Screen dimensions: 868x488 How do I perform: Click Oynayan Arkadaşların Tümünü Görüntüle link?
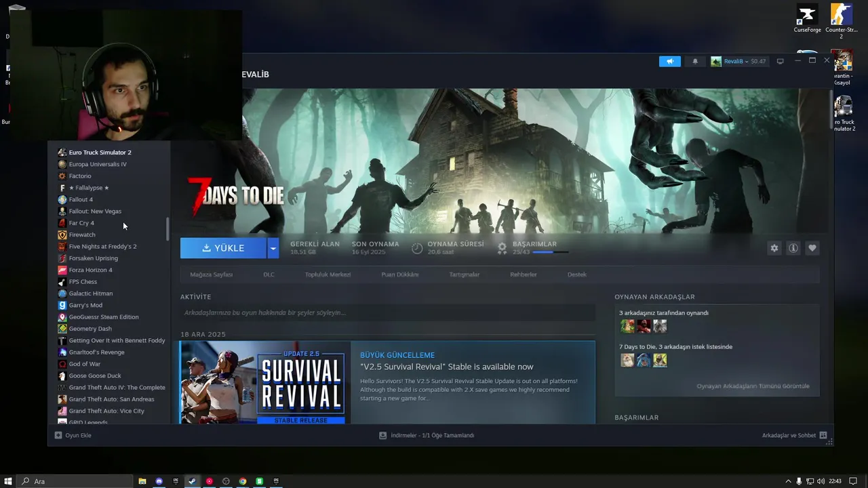tap(753, 386)
